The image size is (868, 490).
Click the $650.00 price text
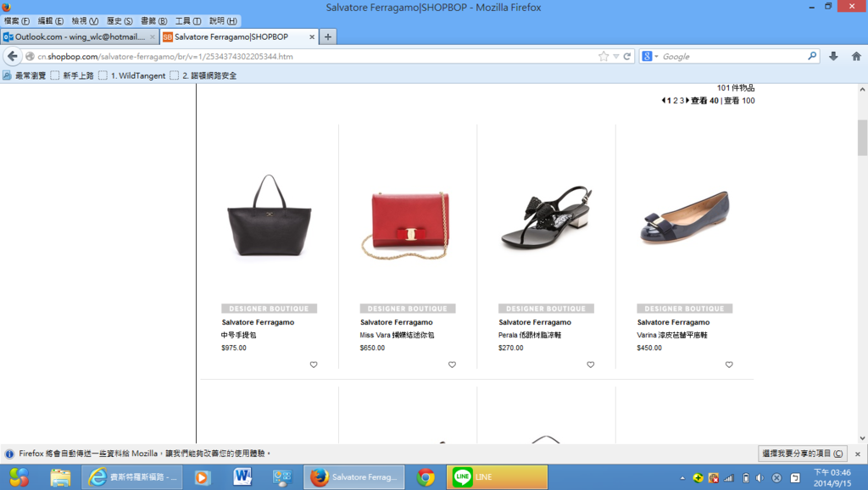click(372, 348)
